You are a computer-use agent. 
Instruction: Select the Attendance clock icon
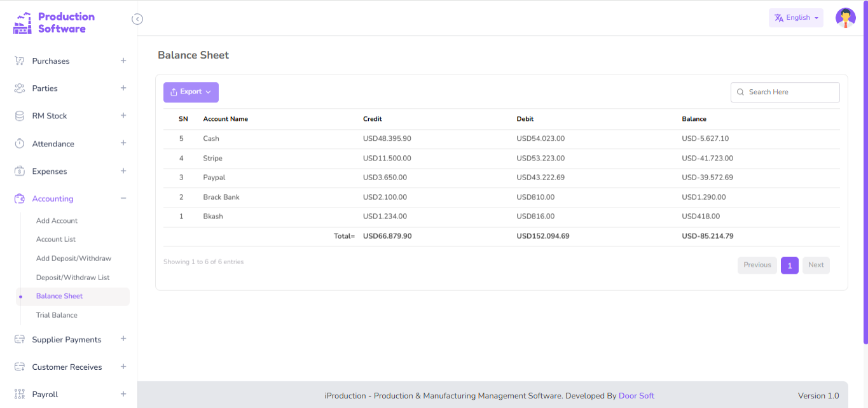tap(18, 143)
